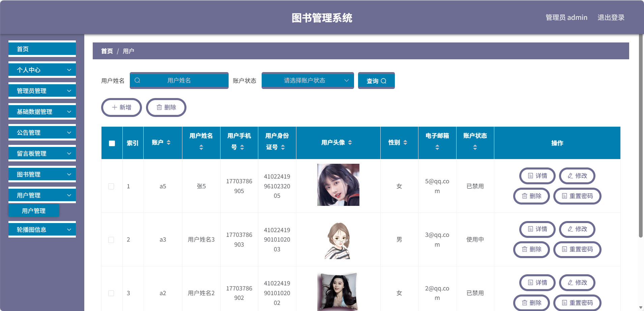644x311 pixels.
Task: Sort by 性别 column arrows
Action: tap(405, 143)
